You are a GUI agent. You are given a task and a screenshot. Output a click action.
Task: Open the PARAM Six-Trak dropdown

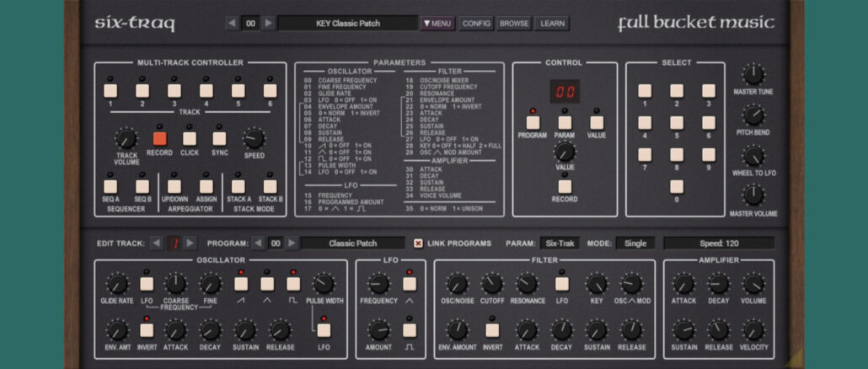560,243
